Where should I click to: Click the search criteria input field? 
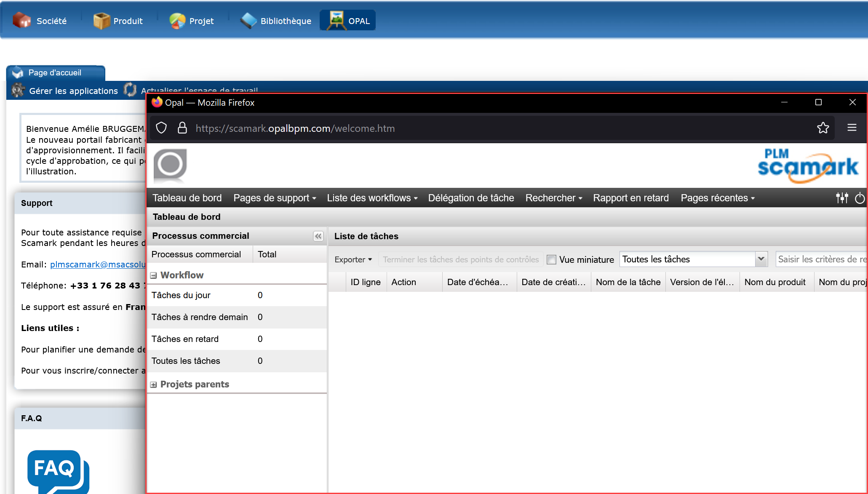pos(821,259)
